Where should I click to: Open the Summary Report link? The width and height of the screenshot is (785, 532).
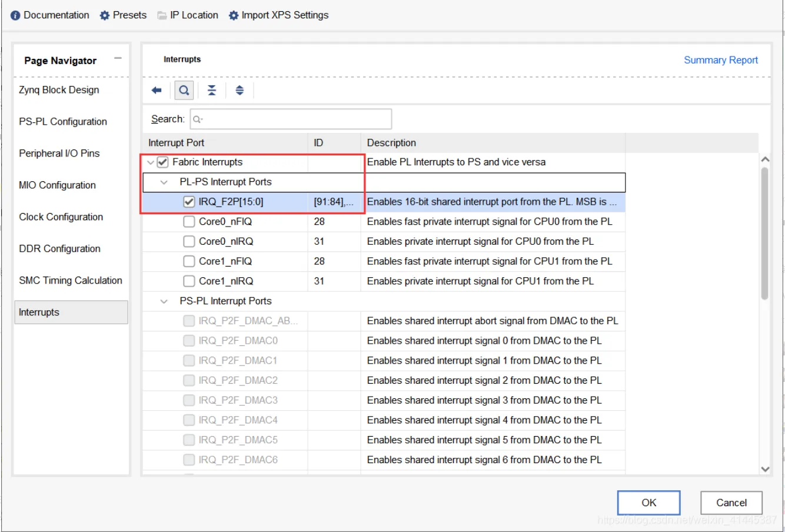pos(721,60)
